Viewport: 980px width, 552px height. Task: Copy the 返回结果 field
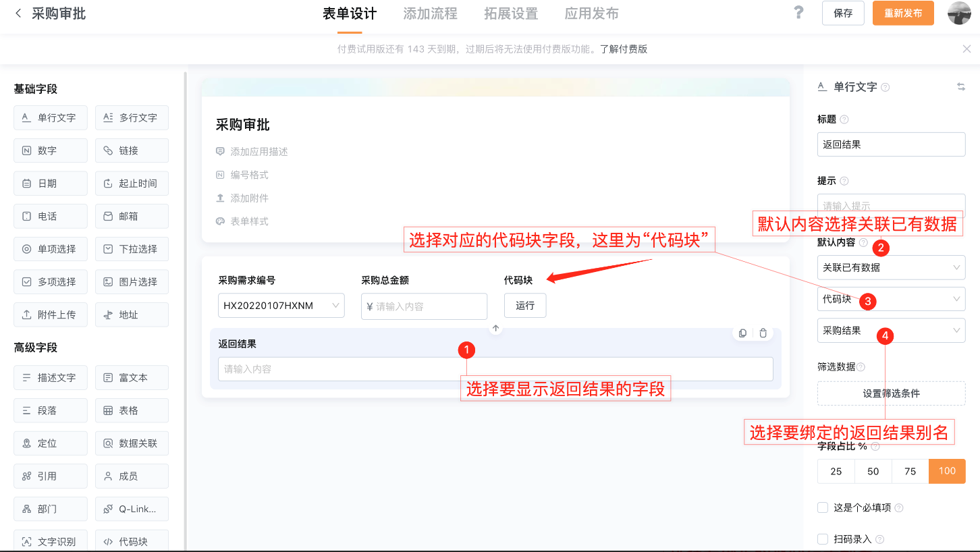742,333
